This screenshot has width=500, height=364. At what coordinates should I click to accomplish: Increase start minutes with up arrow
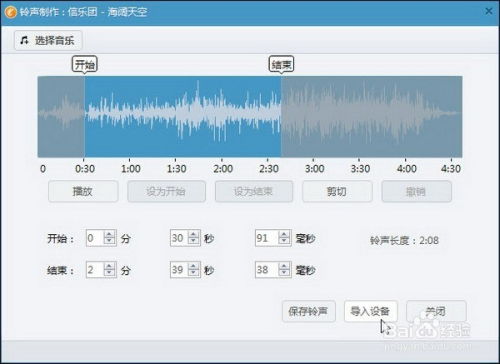click(109, 234)
